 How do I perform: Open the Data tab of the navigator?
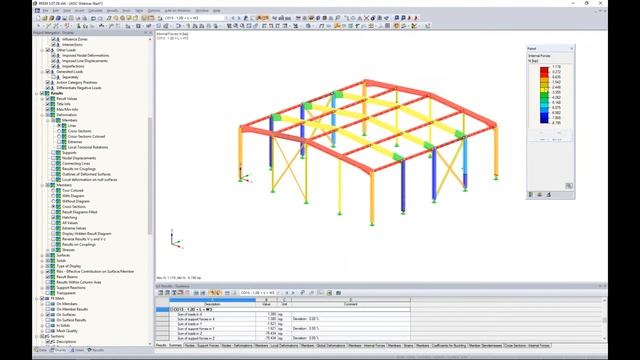[x=41, y=350]
